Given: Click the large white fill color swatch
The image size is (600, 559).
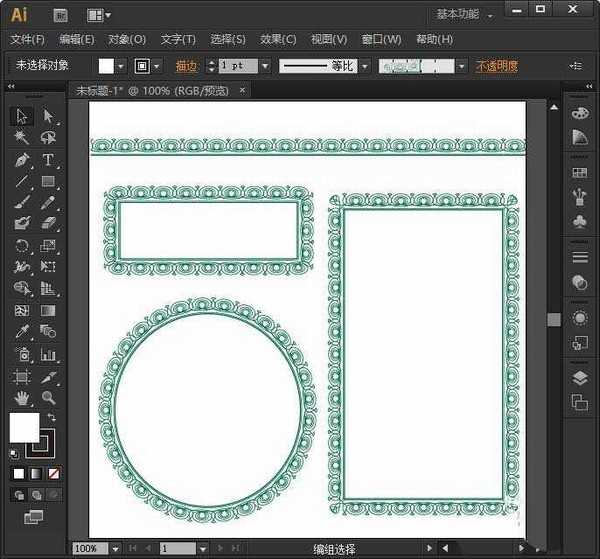Looking at the screenshot, I should 24,427.
